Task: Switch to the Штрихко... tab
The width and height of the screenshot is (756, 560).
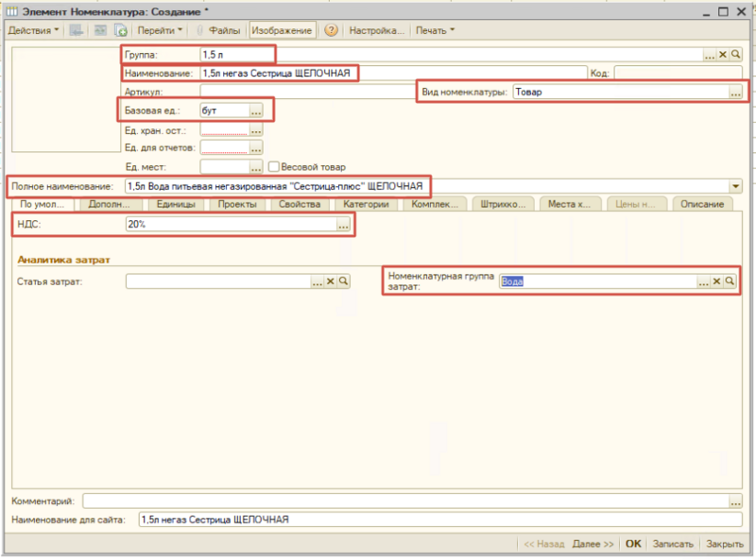Action: coord(503,204)
